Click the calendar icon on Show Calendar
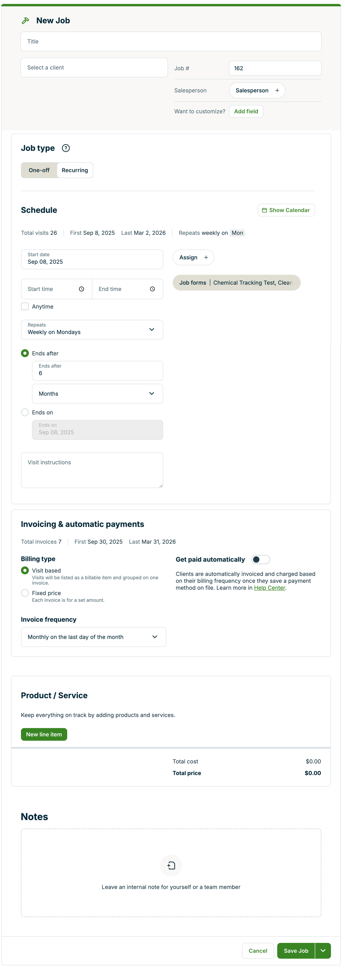 (265, 210)
